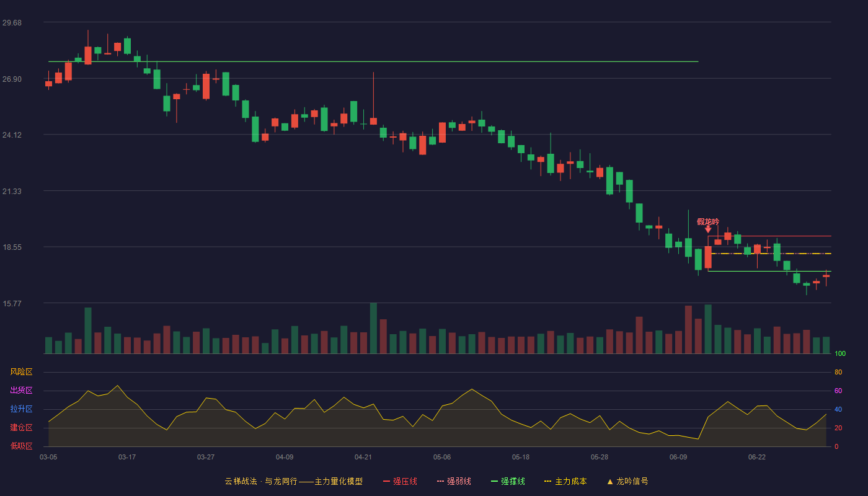Image resolution: width=868 pixels, height=496 pixels.
Task: Click the 29.68 price axis label
Action: pyautogui.click(x=12, y=23)
